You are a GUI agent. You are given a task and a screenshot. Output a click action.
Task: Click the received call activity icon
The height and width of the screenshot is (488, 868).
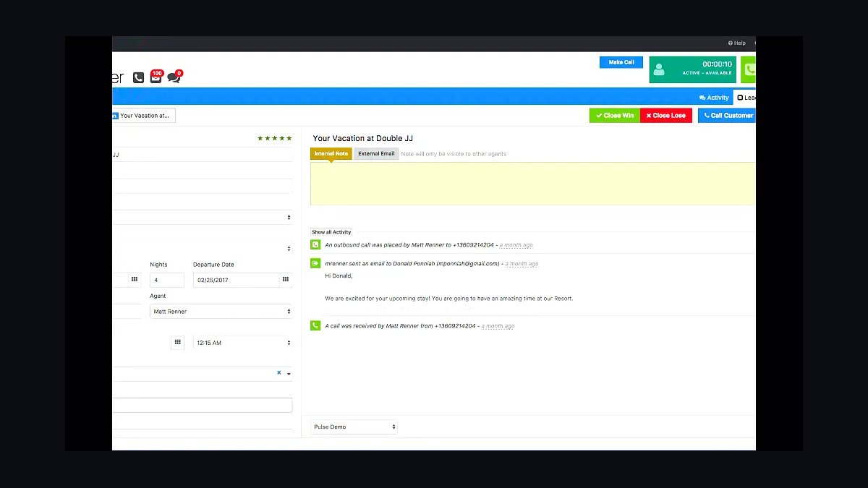[315, 325]
